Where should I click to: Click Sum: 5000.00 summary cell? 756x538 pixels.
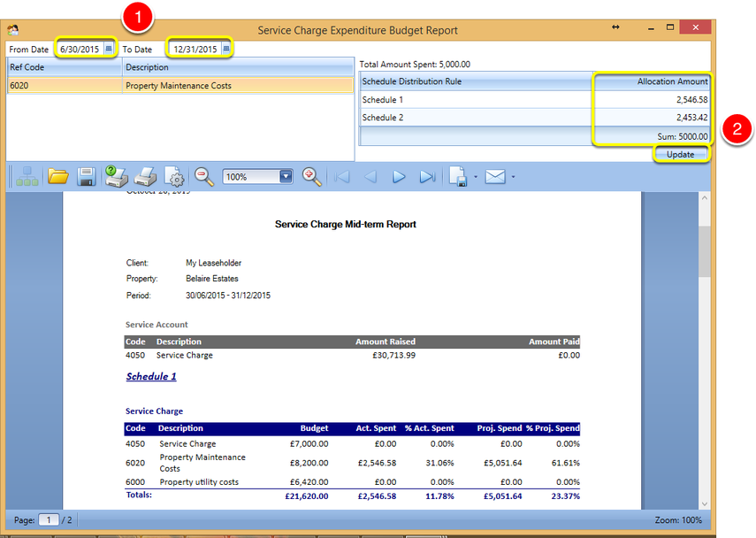[x=652, y=136]
